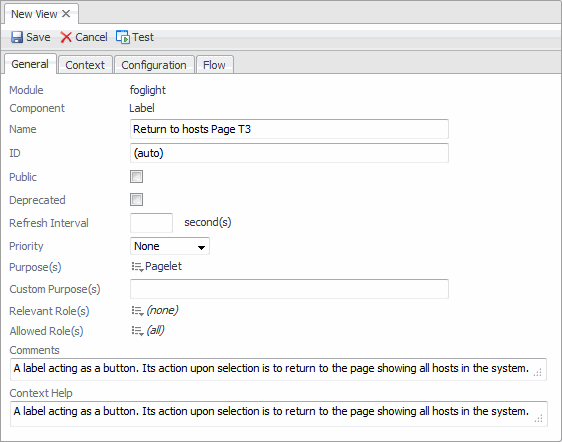The height and width of the screenshot is (442, 562).
Task: Click the 'foglight' module value
Action: [x=148, y=90]
